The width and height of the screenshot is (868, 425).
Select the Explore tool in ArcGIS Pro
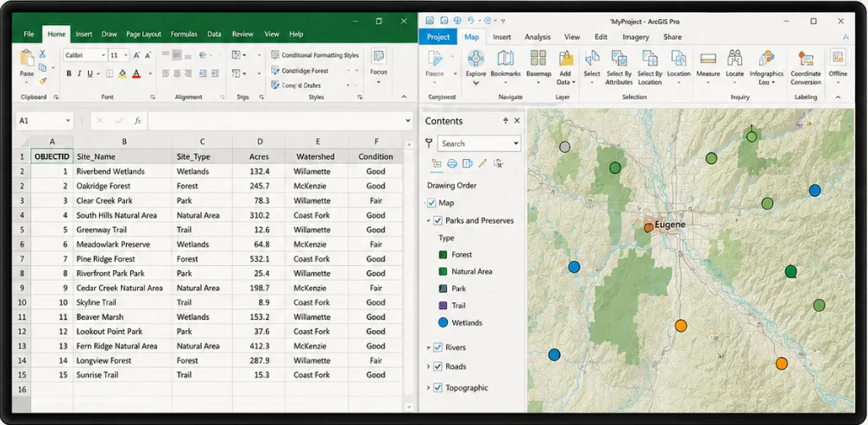click(475, 59)
